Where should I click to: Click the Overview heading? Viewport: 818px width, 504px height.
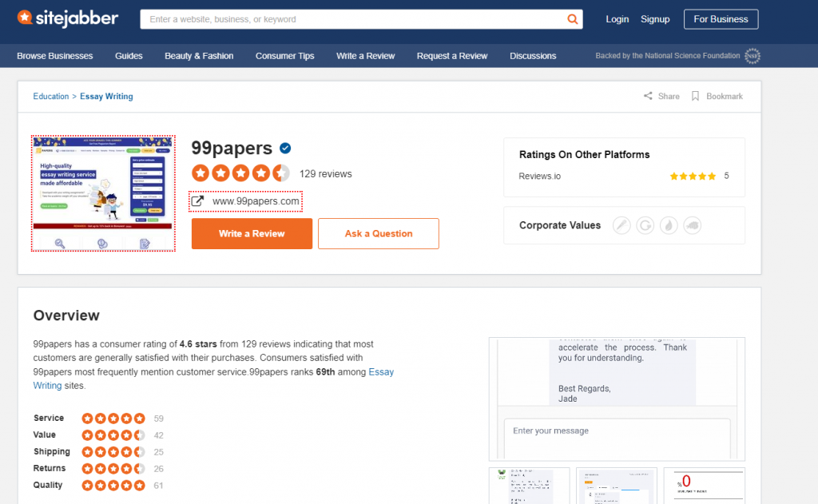point(66,315)
